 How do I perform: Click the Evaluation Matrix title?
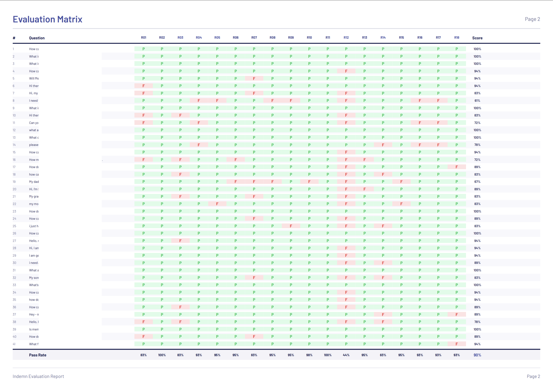[x=47, y=19]
